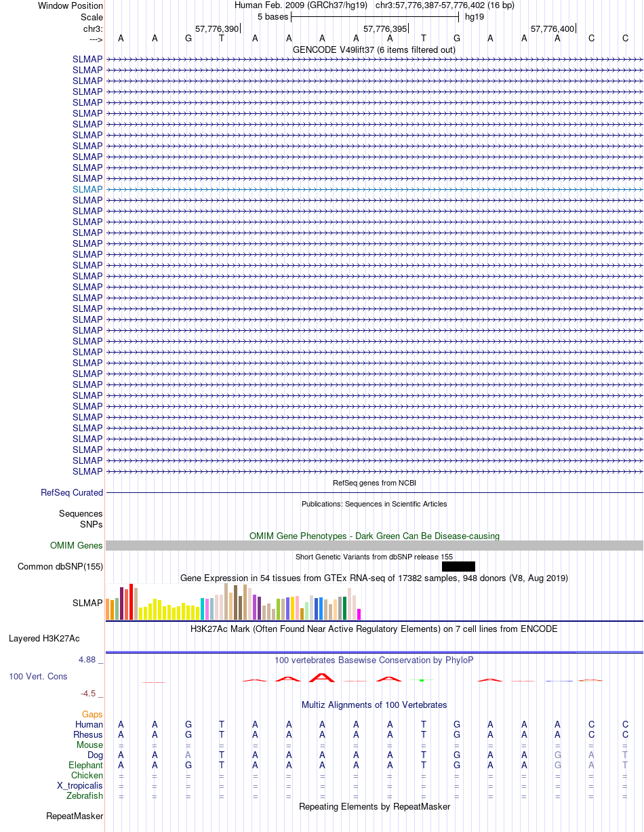Viewport: 644px width, 832px height.
Task: Open the OMIM Genes track label
Action: 77,546
